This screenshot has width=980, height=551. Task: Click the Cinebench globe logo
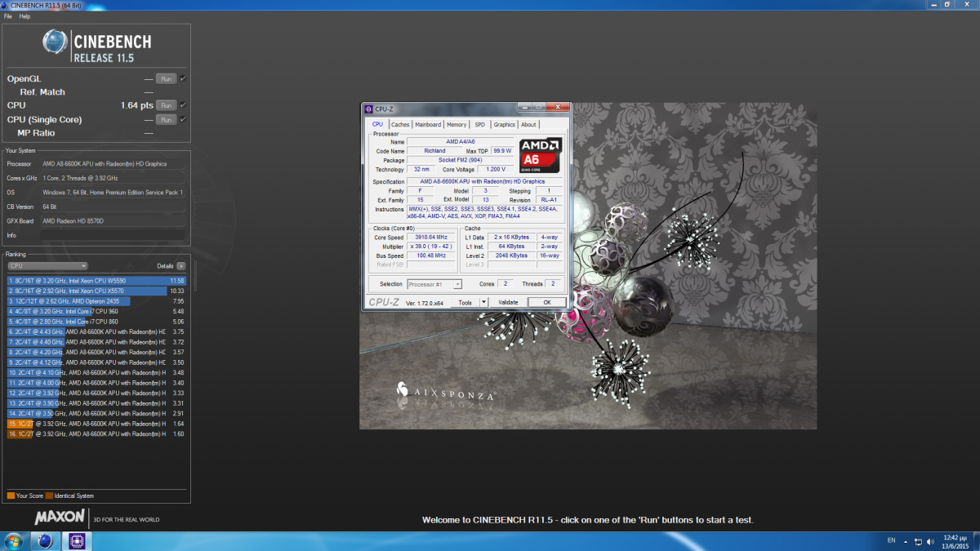(x=56, y=42)
